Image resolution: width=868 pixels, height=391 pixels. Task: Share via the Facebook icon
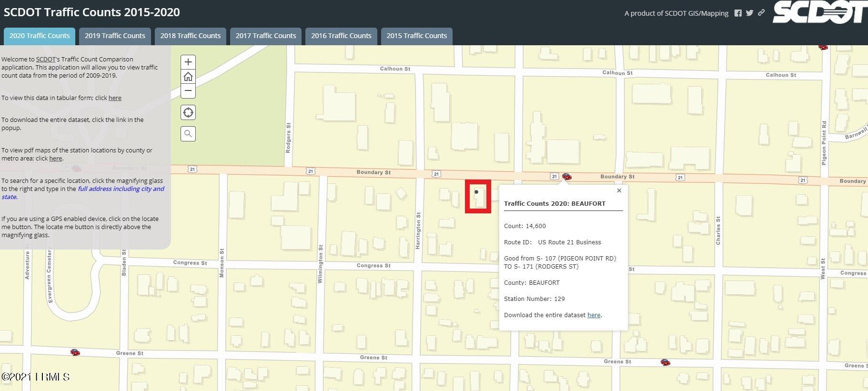pyautogui.click(x=738, y=13)
